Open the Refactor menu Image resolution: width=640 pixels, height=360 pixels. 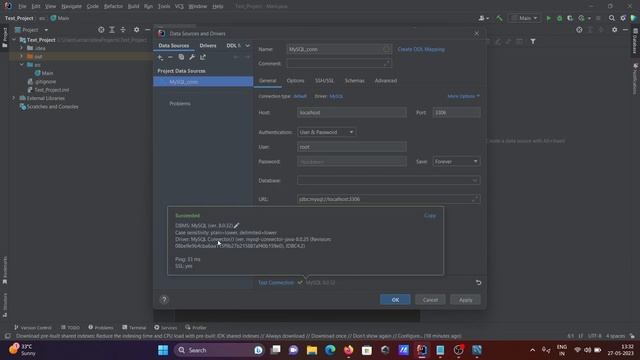[113, 7]
